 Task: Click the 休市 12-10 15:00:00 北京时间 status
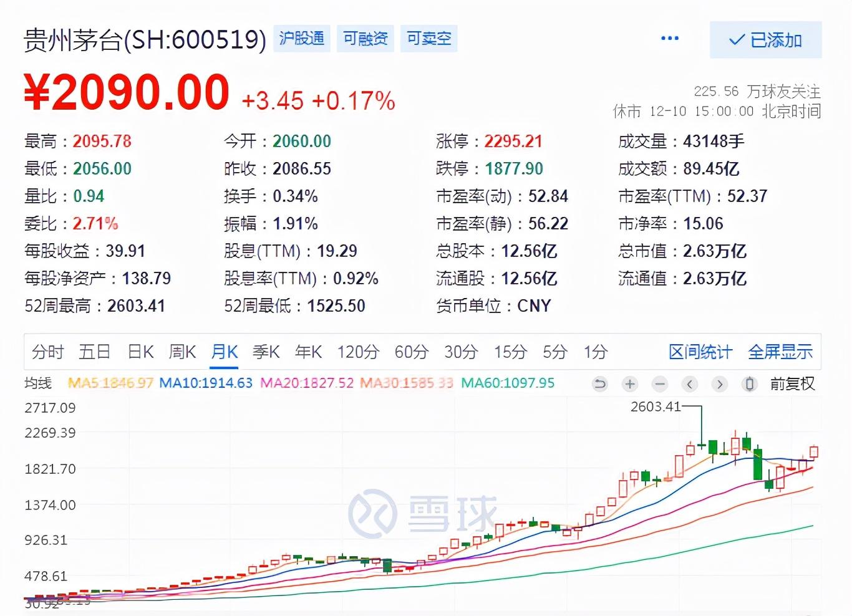[717, 112]
